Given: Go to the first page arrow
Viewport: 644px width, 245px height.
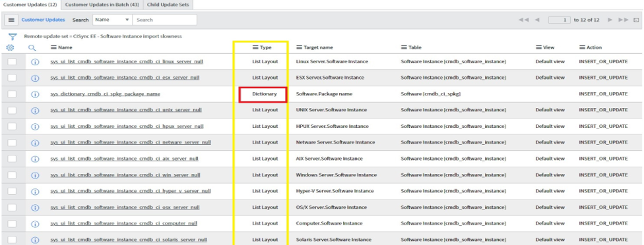Looking at the screenshot, I should tap(523, 20).
